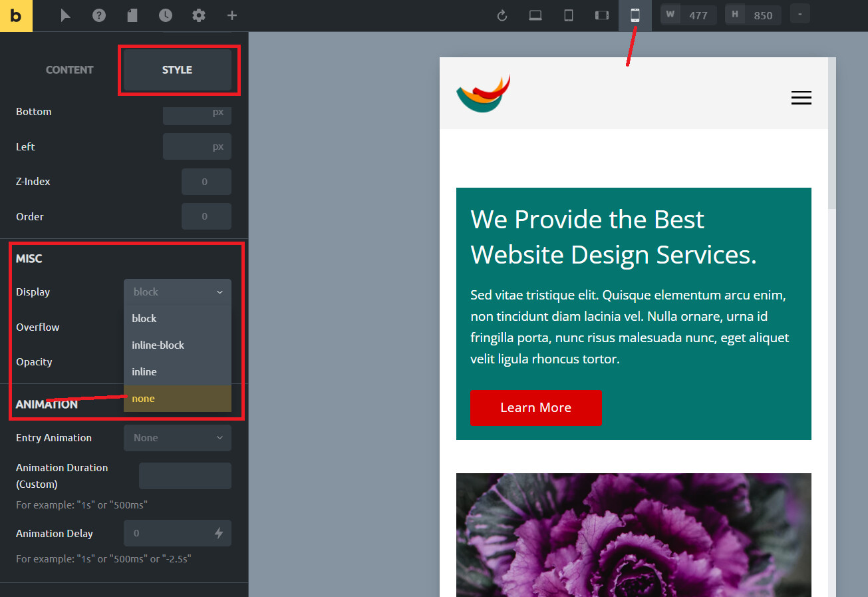Screen dimensions: 868x597
Task: Select the cursor pointer tool icon
Action: 65,15
